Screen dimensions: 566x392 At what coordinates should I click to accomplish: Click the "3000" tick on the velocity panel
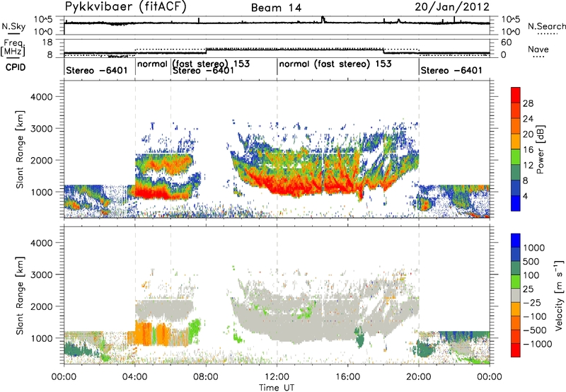pos(41,275)
